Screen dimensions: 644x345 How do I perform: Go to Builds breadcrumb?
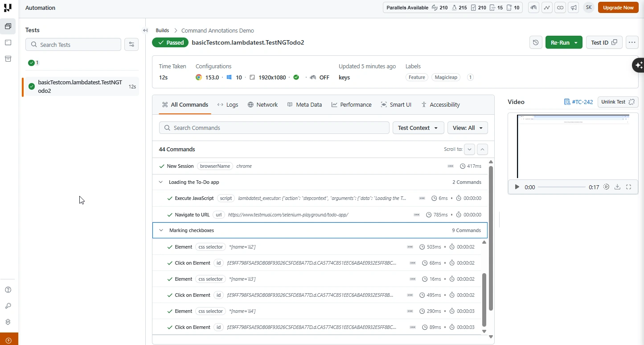162,30
